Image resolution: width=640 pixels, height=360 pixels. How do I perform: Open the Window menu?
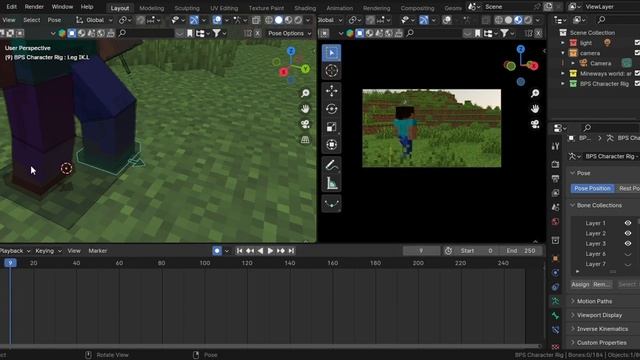click(62, 7)
